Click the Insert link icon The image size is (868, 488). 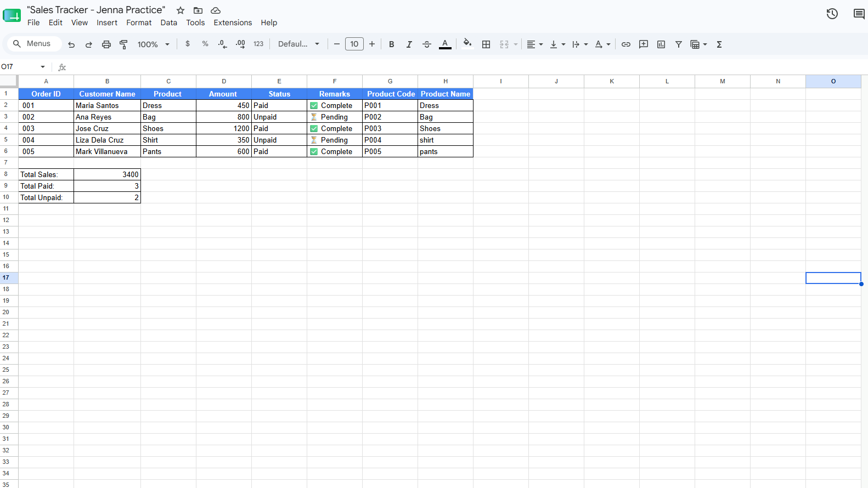626,44
